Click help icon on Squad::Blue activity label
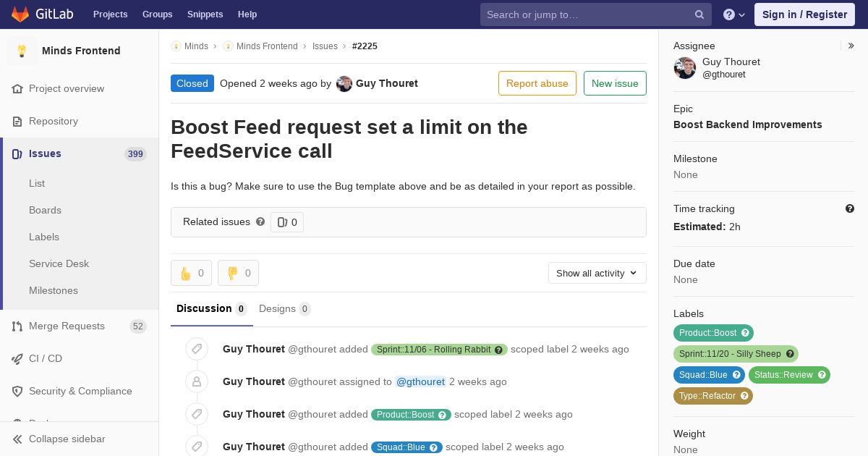Screen dimensions: 868x456 tap(433, 447)
